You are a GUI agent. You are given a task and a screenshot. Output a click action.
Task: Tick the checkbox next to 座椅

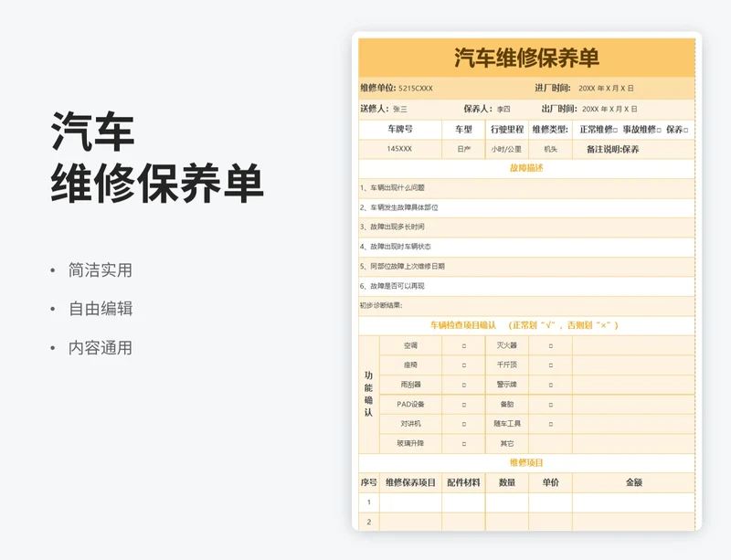point(464,365)
